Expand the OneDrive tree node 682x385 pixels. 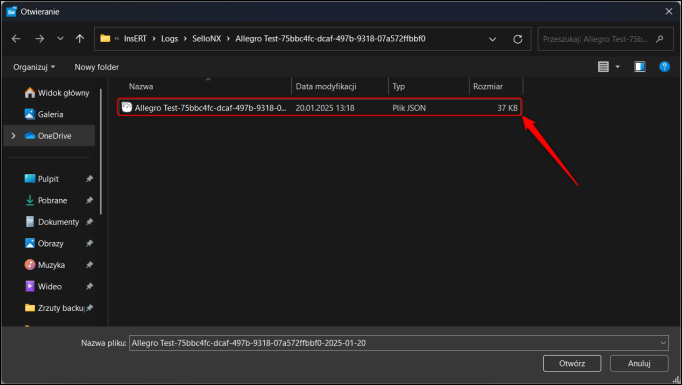(13, 136)
